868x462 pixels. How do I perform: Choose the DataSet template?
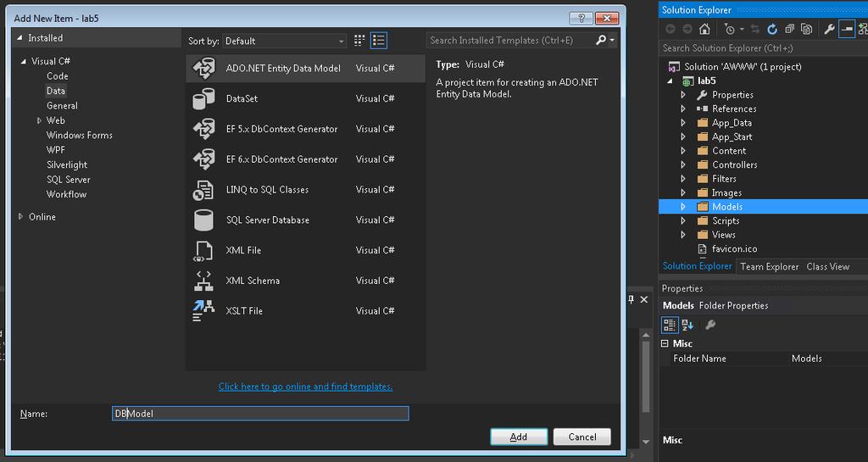point(305,98)
